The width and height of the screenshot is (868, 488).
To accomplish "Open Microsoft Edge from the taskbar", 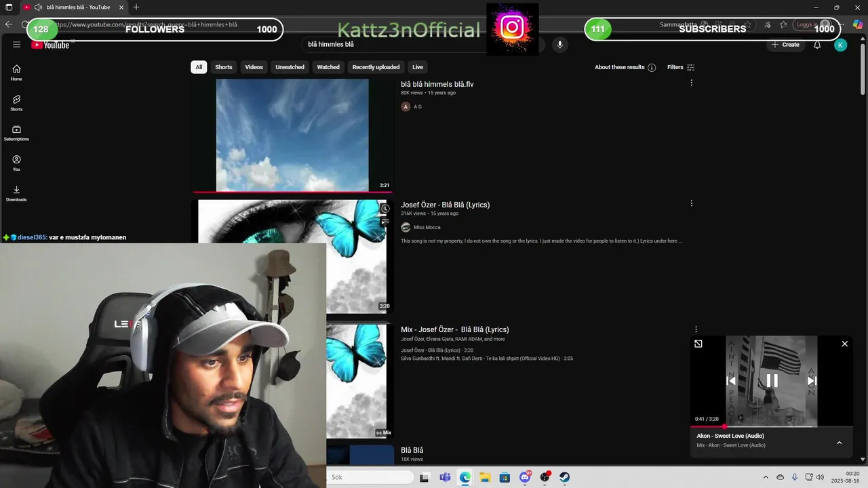I will 465,477.
